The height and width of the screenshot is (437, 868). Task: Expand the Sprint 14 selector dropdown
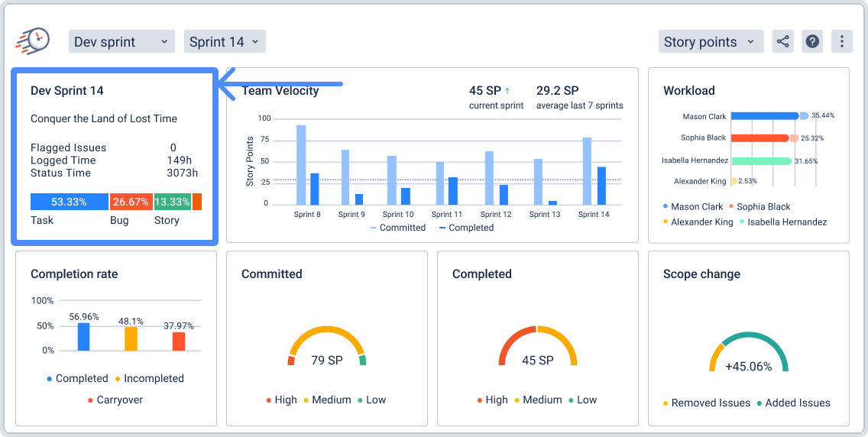coord(225,41)
